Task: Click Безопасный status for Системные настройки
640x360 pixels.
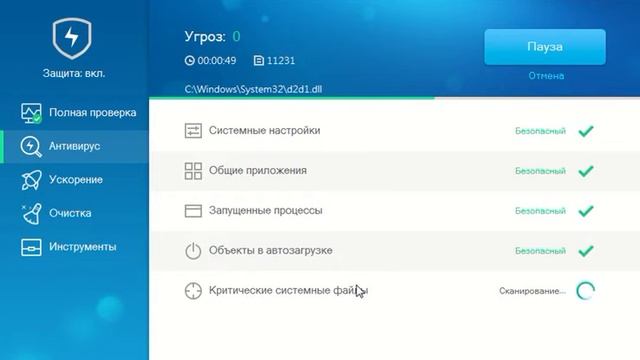Action: click(x=540, y=131)
